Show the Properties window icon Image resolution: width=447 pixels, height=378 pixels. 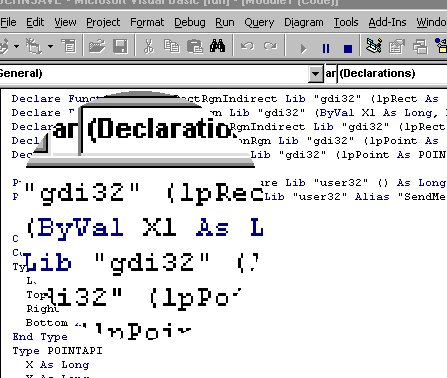click(x=397, y=46)
